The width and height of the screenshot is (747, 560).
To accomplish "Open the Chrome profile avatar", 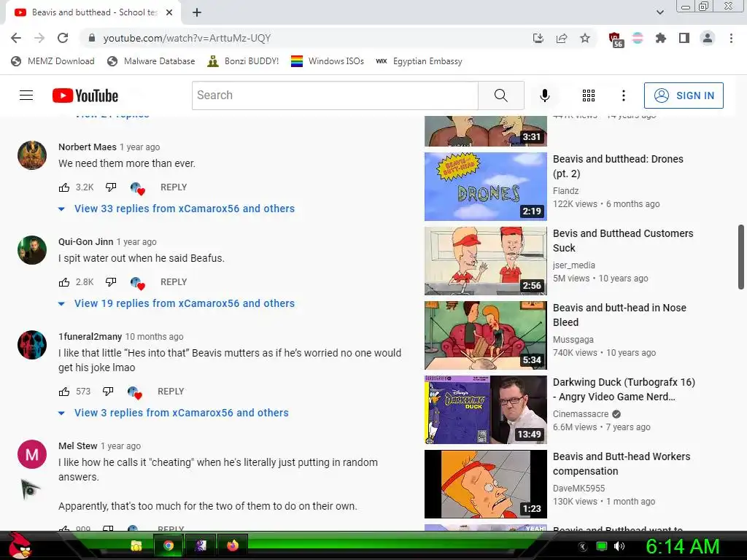I will point(708,38).
